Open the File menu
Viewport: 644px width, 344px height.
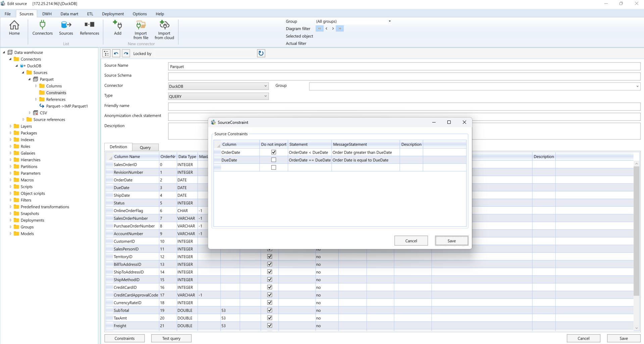8,14
